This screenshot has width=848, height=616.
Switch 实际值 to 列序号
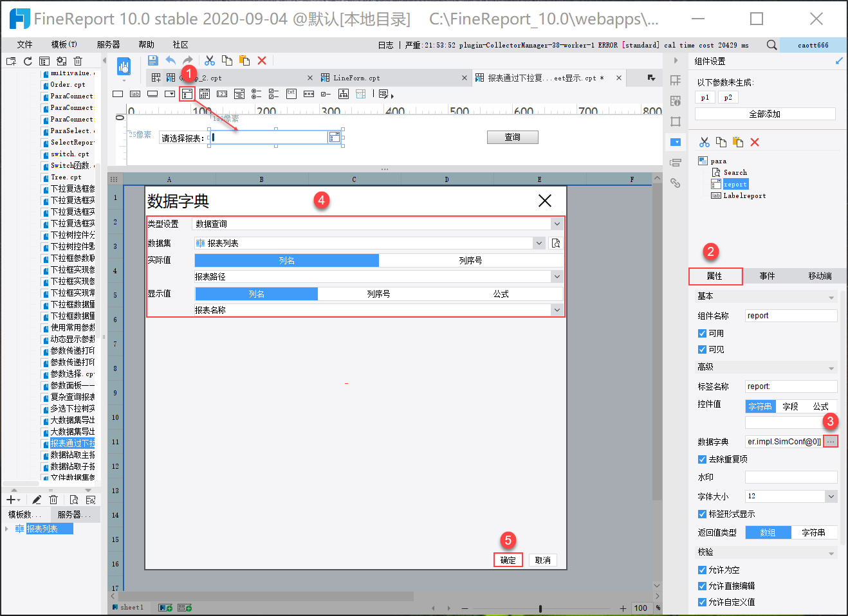470,260
